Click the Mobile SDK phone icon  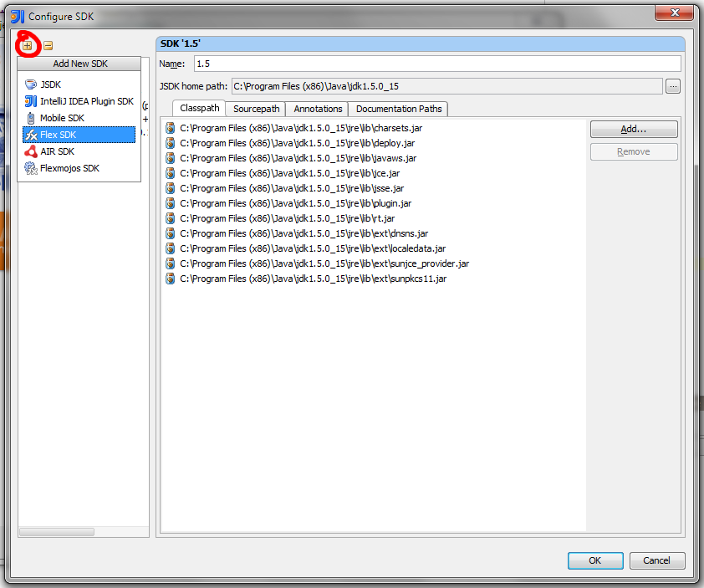coord(31,118)
